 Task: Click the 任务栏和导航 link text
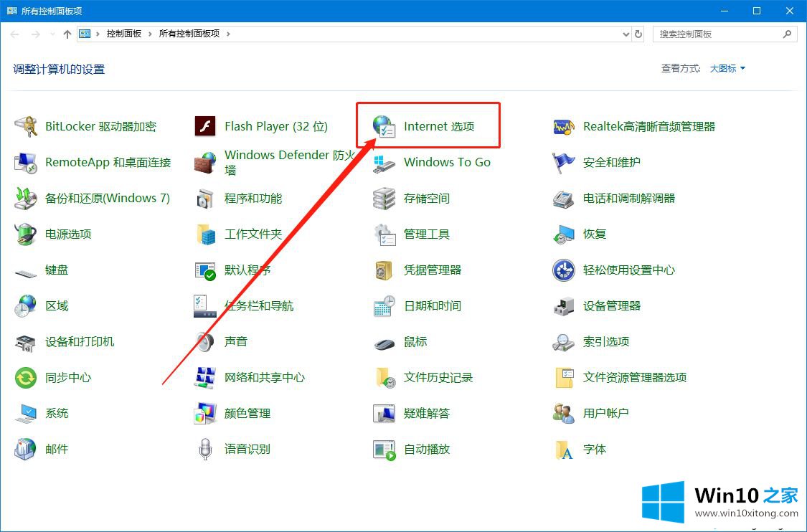coord(259,306)
